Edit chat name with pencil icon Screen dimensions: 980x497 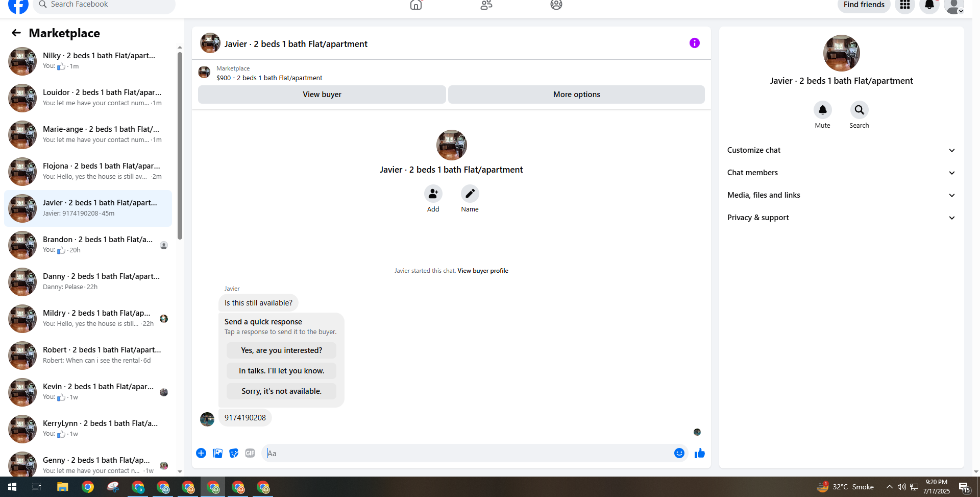tap(470, 194)
